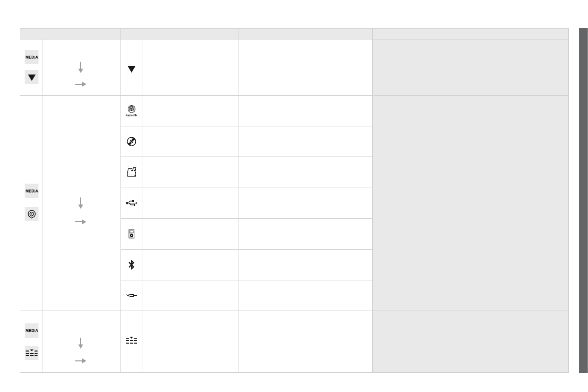Choose the Bluetooth streaming icon
The width and height of the screenshot is (588, 392).
click(x=131, y=265)
